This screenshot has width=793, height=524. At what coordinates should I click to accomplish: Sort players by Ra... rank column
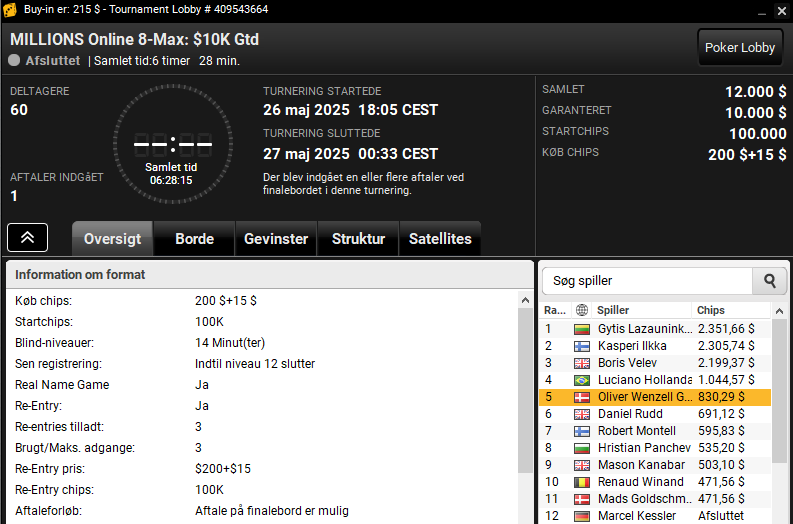(555, 310)
